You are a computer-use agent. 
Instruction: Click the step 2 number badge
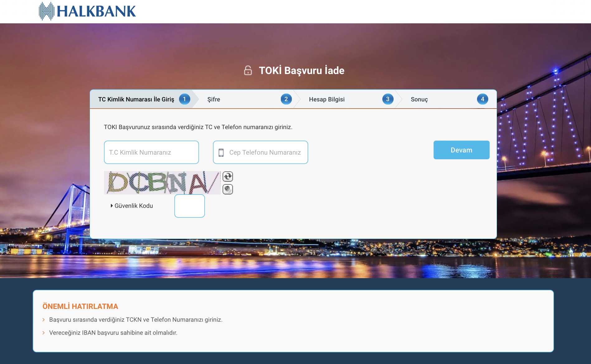tap(286, 99)
